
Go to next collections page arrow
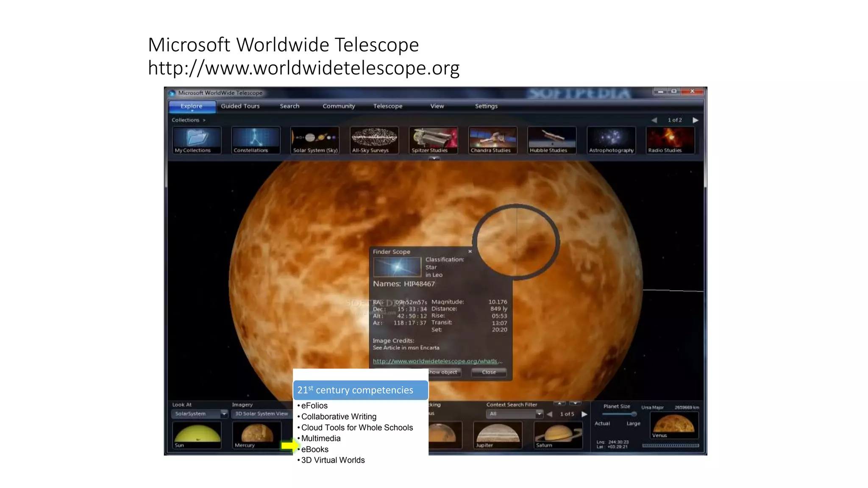tap(696, 120)
